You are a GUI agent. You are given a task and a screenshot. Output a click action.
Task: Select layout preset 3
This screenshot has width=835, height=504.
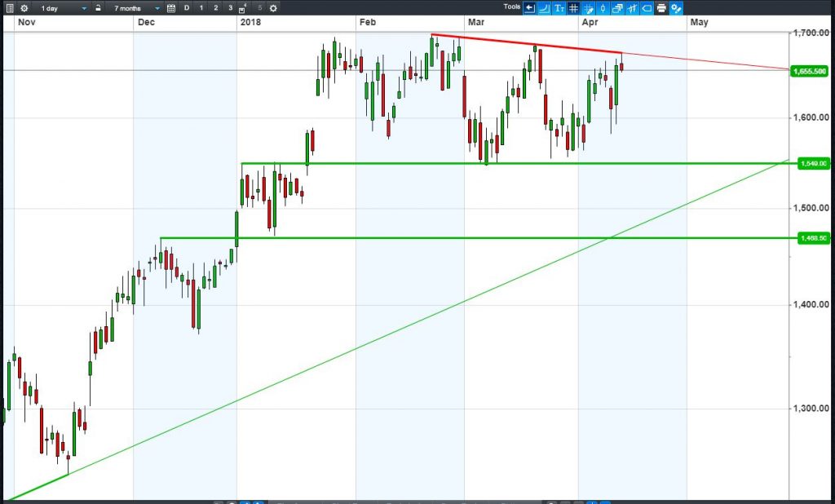[x=230, y=8]
